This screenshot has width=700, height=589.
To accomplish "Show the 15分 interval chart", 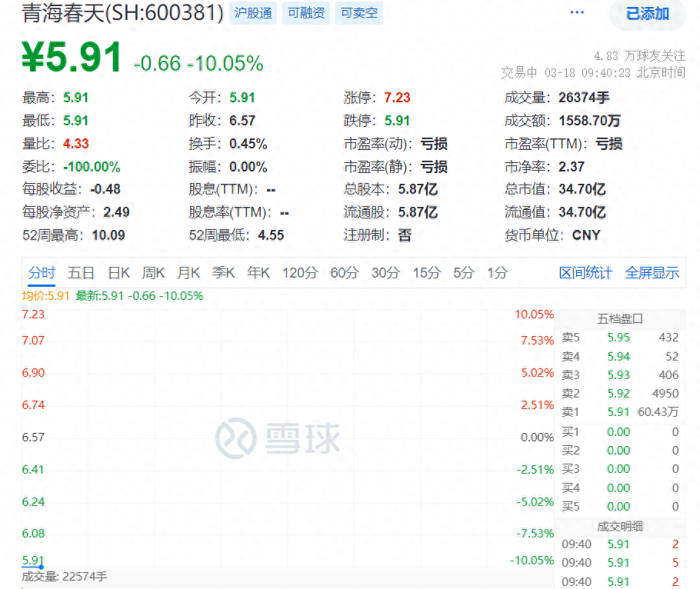I will [427, 273].
